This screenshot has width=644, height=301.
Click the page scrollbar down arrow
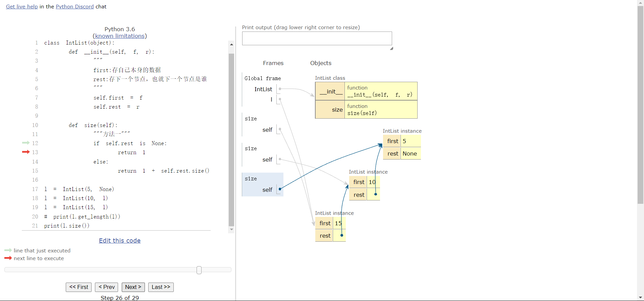(641, 298)
